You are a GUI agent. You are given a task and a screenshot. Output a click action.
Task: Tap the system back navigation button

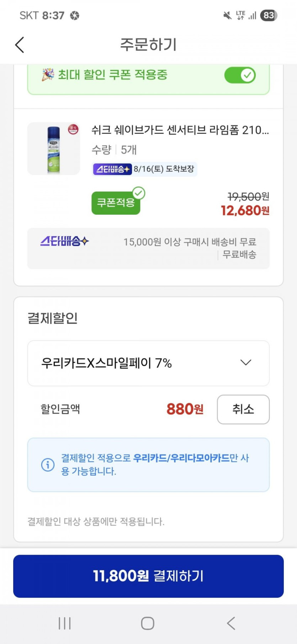[x=231, y=623]
